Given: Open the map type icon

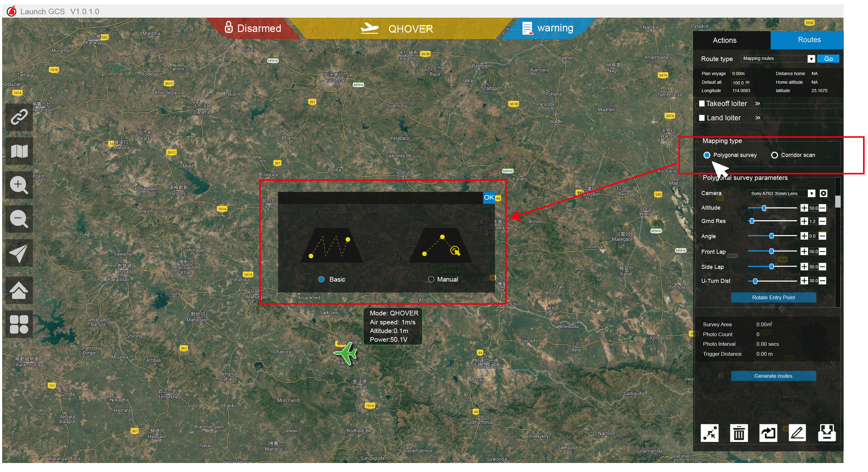Looking at the screenshot, I should 19,151.
